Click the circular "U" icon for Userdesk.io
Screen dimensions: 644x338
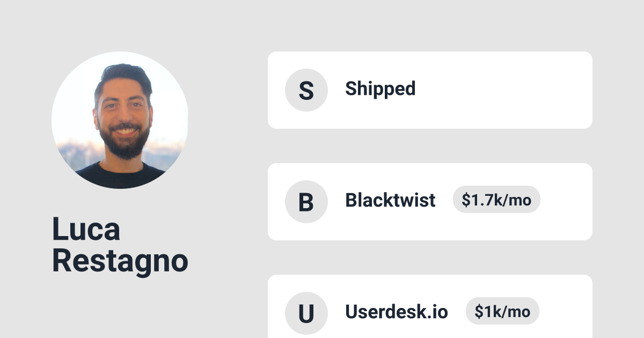[306, 313]
